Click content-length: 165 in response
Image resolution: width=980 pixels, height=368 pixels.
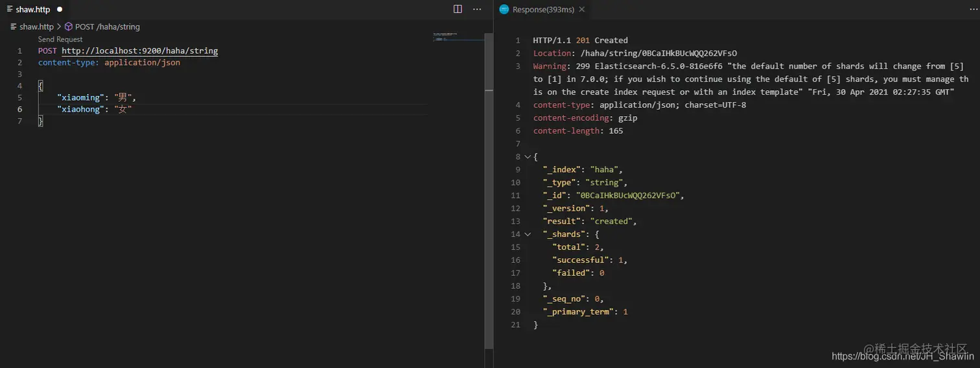tap(578, 131)
